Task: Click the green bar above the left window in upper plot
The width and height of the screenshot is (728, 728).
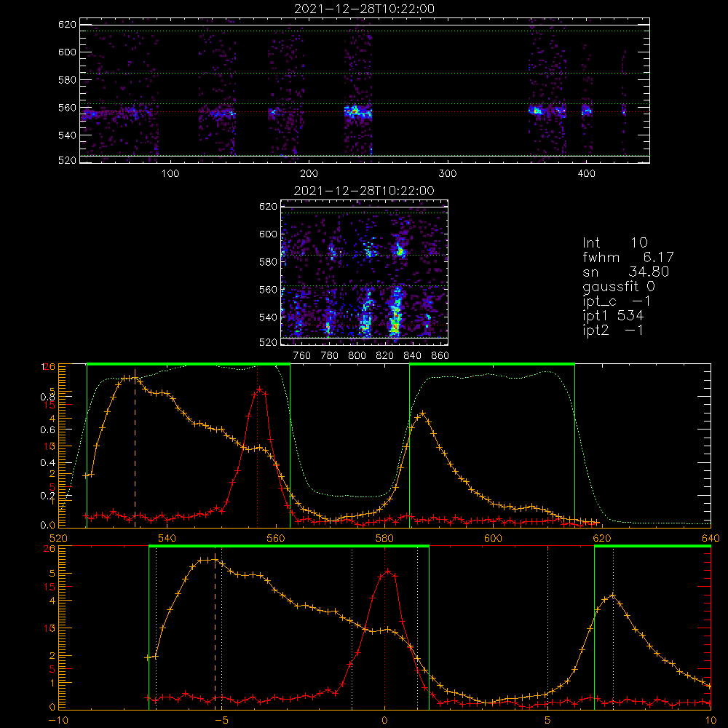Action: (x=188, y=364)
